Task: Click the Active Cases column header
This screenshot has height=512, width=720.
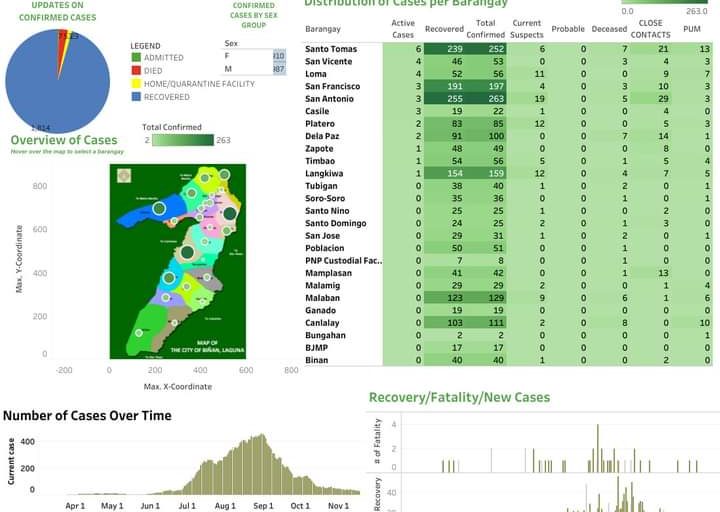Action: click(x=403, y=29)
